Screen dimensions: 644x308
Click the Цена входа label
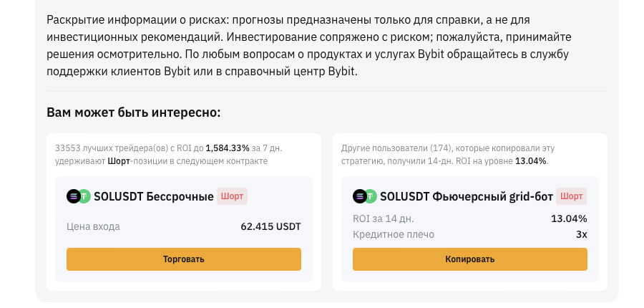[x=93, y=226]
